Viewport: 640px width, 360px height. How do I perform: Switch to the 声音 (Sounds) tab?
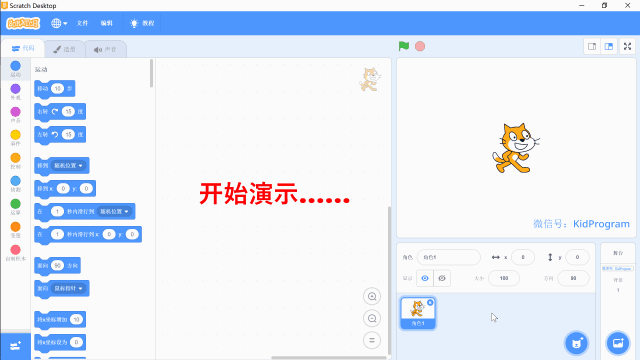pos(105,49)
